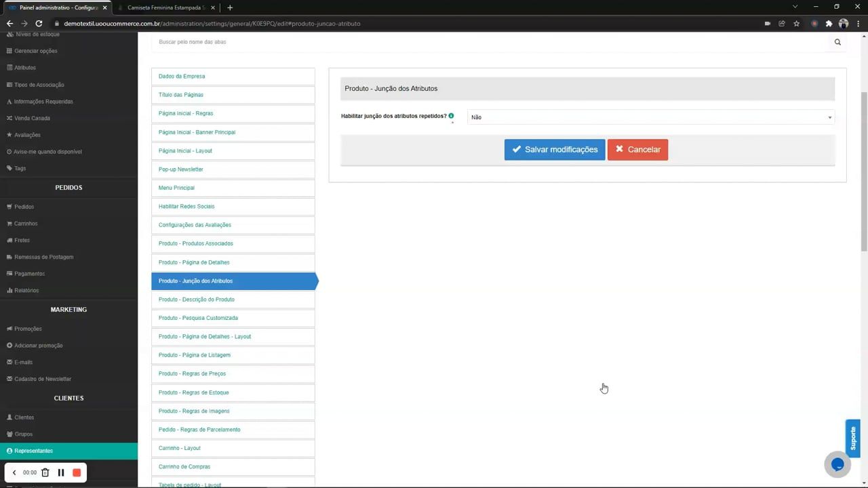868x488 pixels.
Task: Click the Cancelar button
Action: pyautogui.click(x=637, y=149)
